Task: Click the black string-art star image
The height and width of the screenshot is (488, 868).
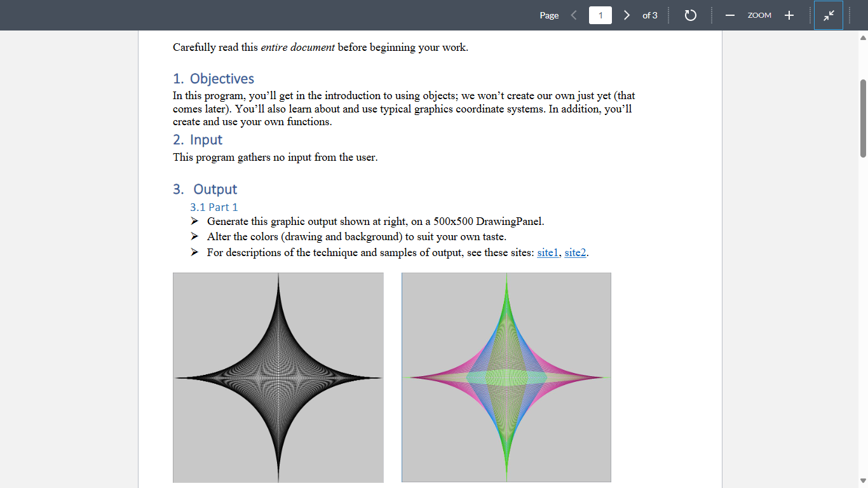Action: point(278,377)
